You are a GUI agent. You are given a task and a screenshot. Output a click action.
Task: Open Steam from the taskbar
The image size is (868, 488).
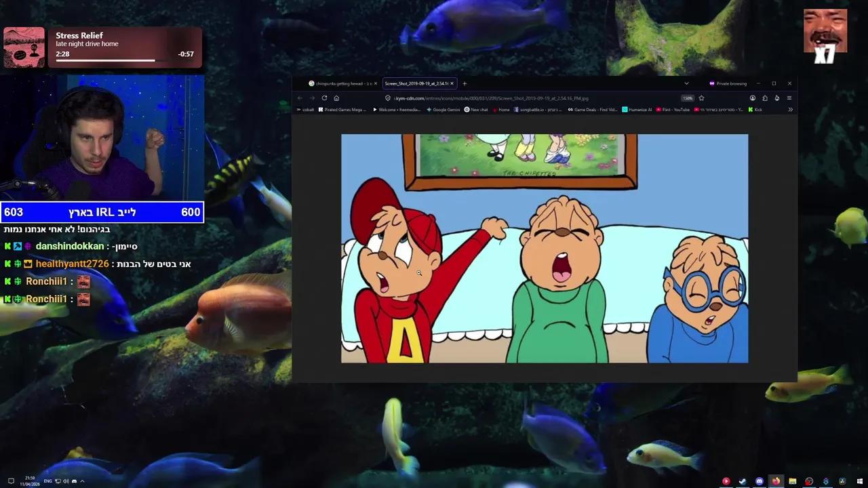pos(743,481)
